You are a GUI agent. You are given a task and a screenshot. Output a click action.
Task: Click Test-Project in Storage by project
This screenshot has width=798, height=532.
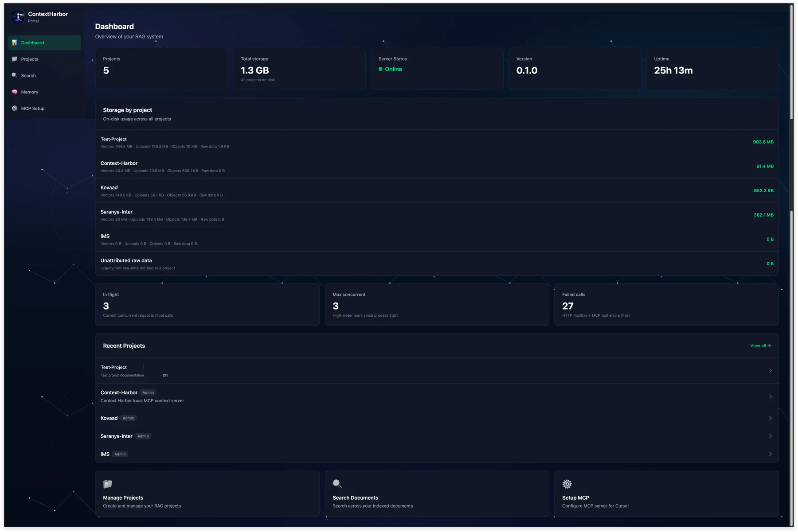(x=113, y=139)
